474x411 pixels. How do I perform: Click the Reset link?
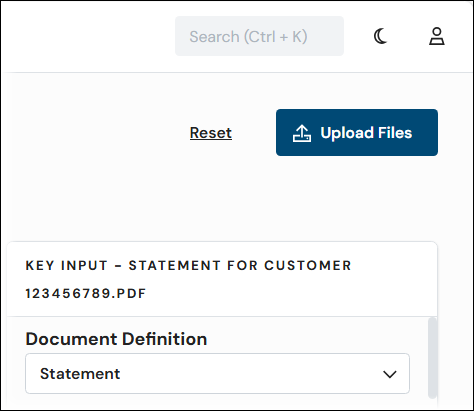coord(211,133)
